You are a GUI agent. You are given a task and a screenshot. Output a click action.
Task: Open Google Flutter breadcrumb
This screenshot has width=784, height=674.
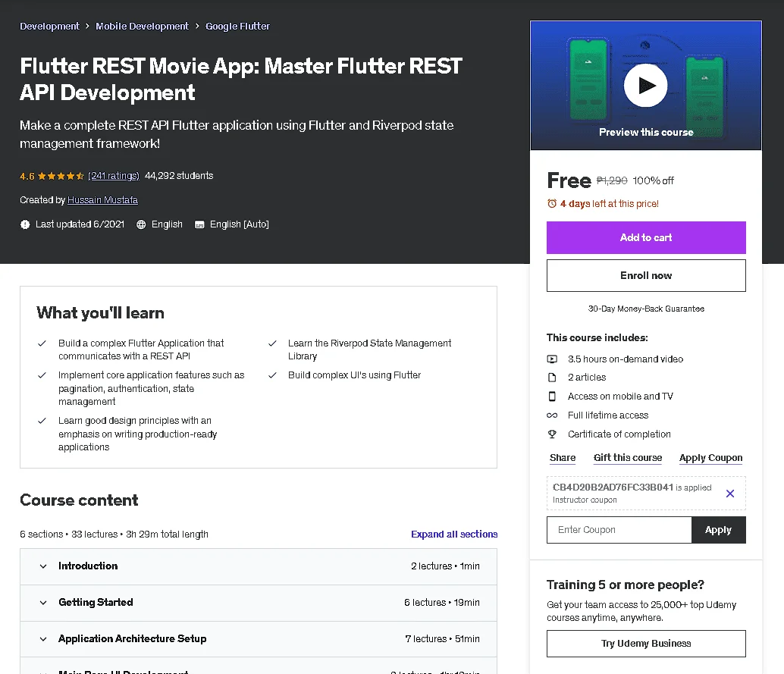pos(237,26)
